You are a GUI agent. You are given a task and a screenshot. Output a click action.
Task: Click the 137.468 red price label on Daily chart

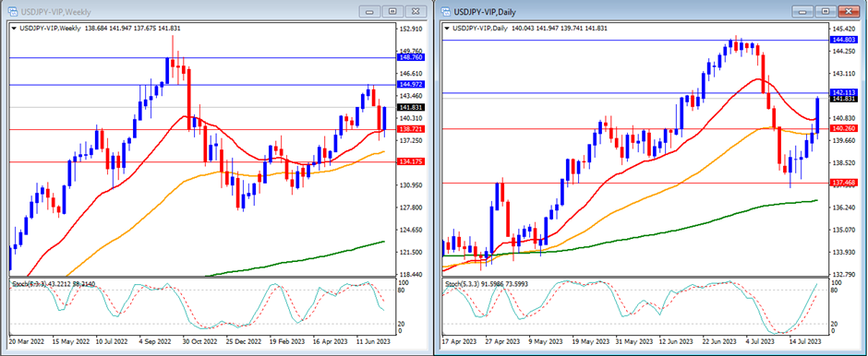[x=844, y=183]
